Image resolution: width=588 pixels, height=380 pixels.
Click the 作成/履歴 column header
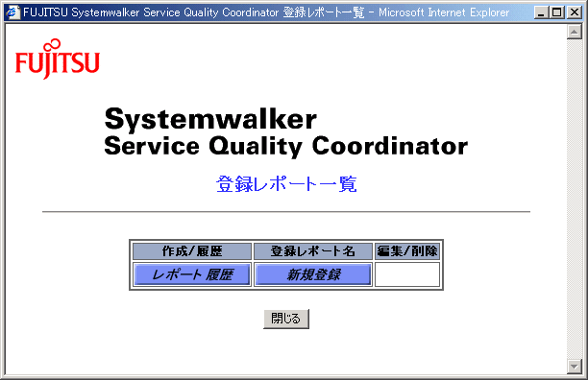click(192, 251)
